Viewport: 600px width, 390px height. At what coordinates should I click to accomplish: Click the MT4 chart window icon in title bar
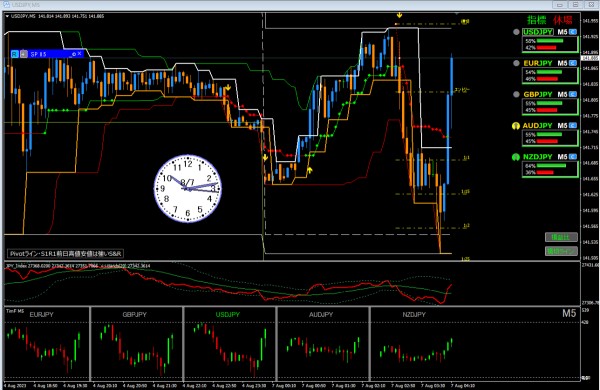[x=7, y=5]
